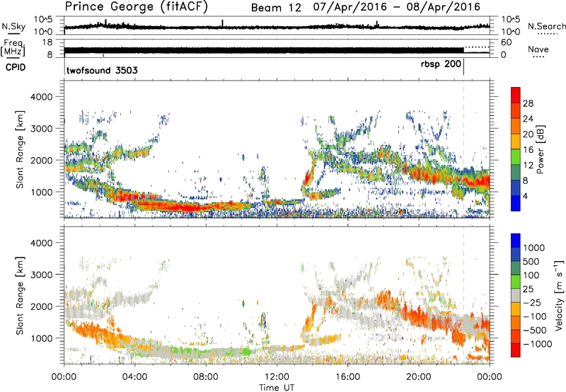The height and width of the screenshot is (392, 566).
Task: Click the sky noise trace panel
Action: pos(277,25)
